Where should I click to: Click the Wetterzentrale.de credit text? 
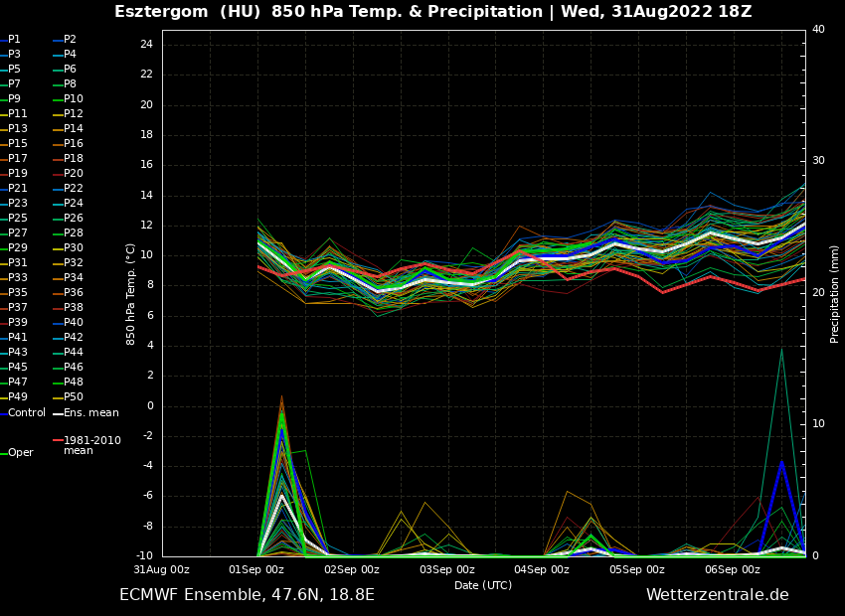pyautogui.click(x=717, y=595)
